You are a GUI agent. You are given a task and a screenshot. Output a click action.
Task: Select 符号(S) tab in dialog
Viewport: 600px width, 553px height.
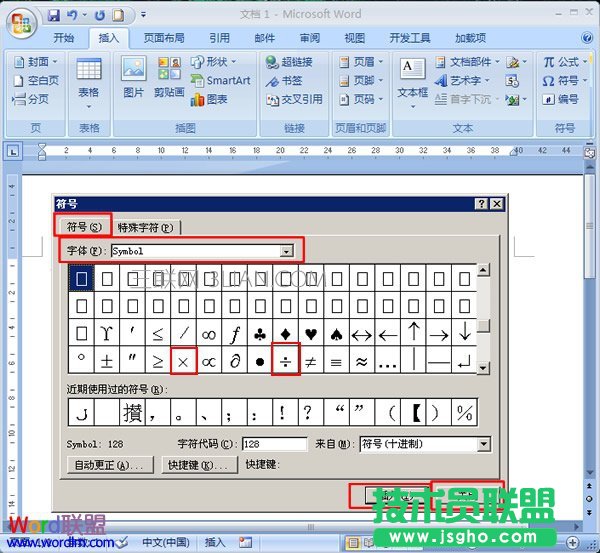[84, 227]
